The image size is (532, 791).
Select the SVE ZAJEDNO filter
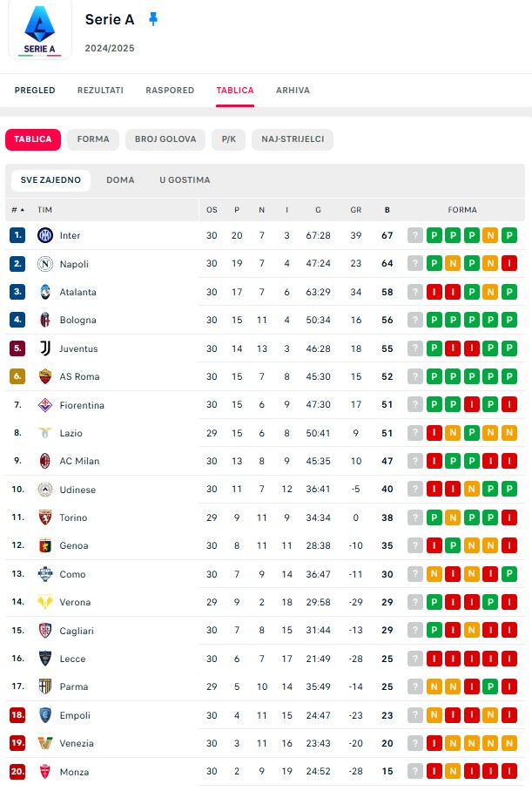coord(51,180)
